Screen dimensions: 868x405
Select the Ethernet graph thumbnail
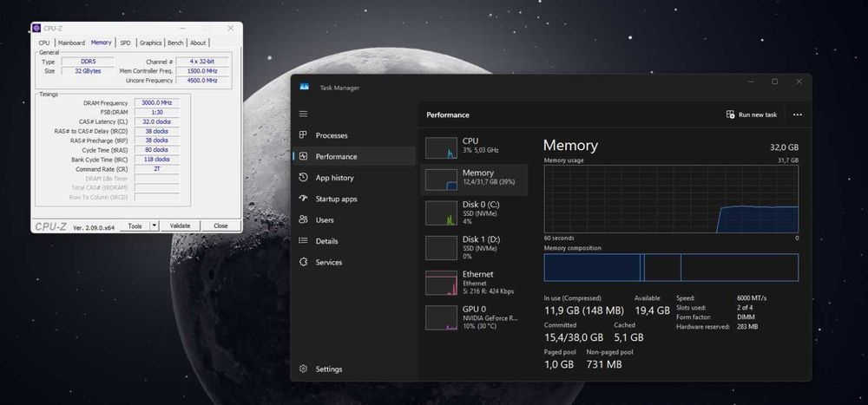pyautogui.click(x=441, y=283)
